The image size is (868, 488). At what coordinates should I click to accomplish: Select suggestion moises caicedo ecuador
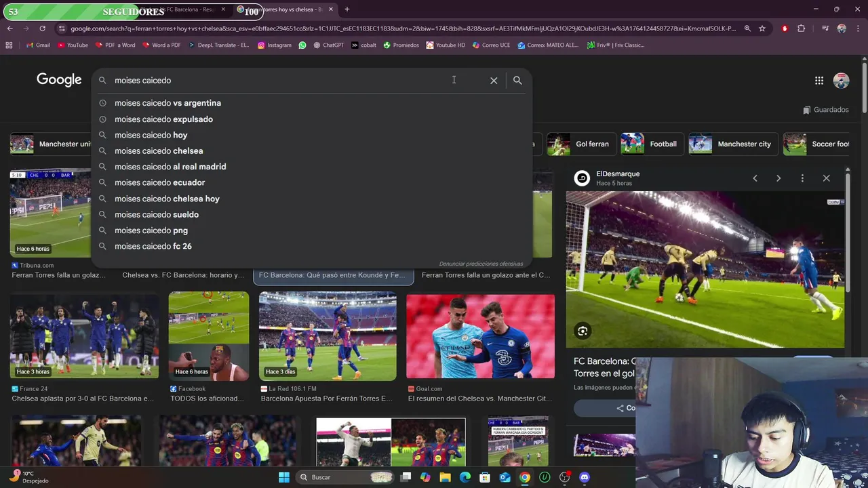311,182
